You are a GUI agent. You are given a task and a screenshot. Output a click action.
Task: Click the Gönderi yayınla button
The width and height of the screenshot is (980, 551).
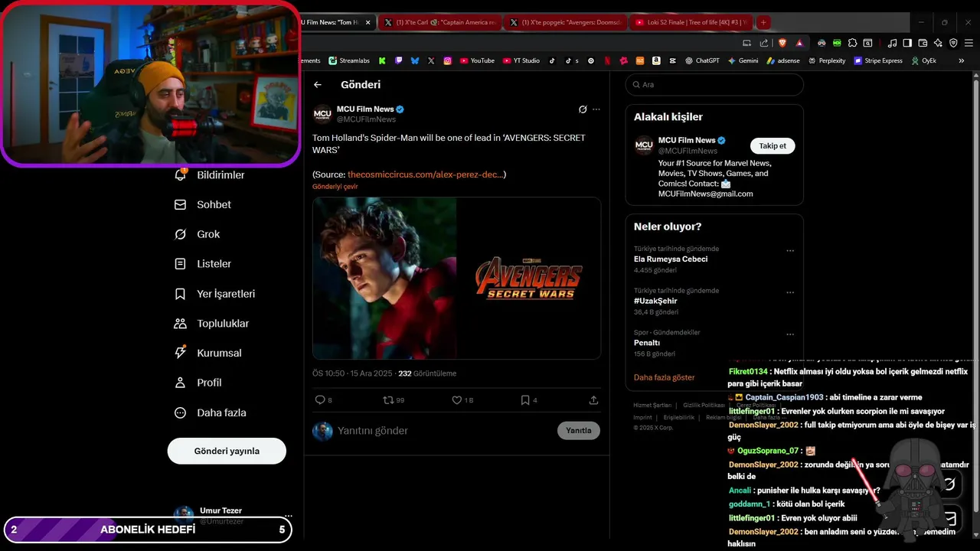coord(227,451)
